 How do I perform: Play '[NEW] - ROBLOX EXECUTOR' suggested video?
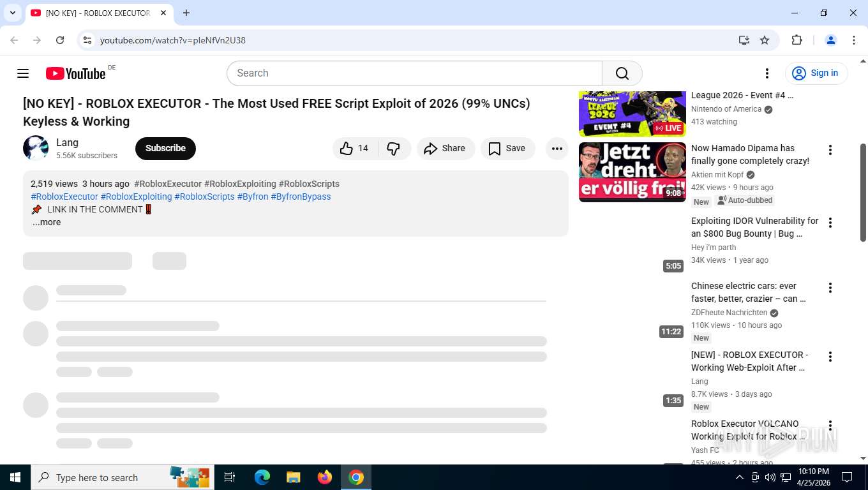tap(749, 361)
